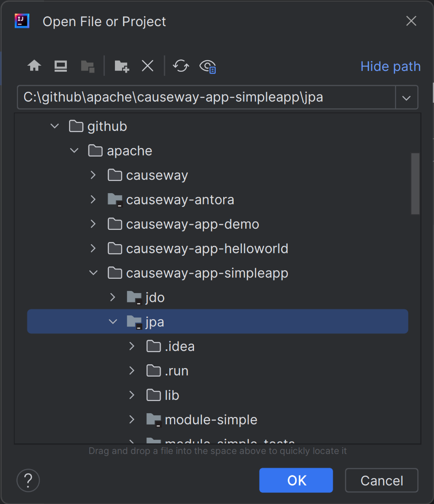This screenshot has height=504, width=434.
Task: Collapse the github folder node
Action: coord(55,126)
